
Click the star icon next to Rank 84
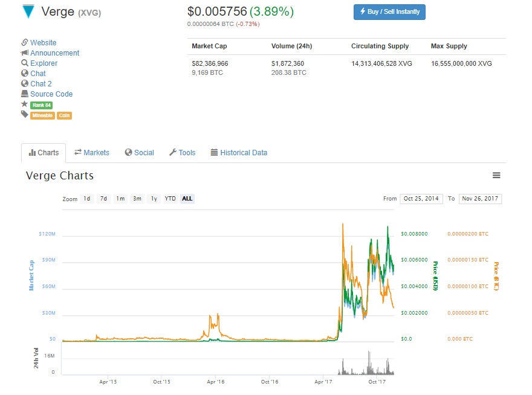point(24,104)
